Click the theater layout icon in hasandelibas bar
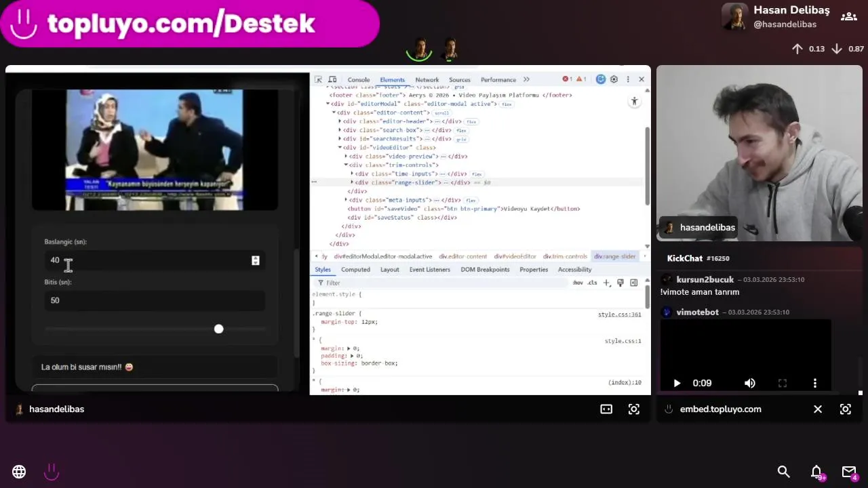This screenshot has height=488, width=868. coord(606,409)
